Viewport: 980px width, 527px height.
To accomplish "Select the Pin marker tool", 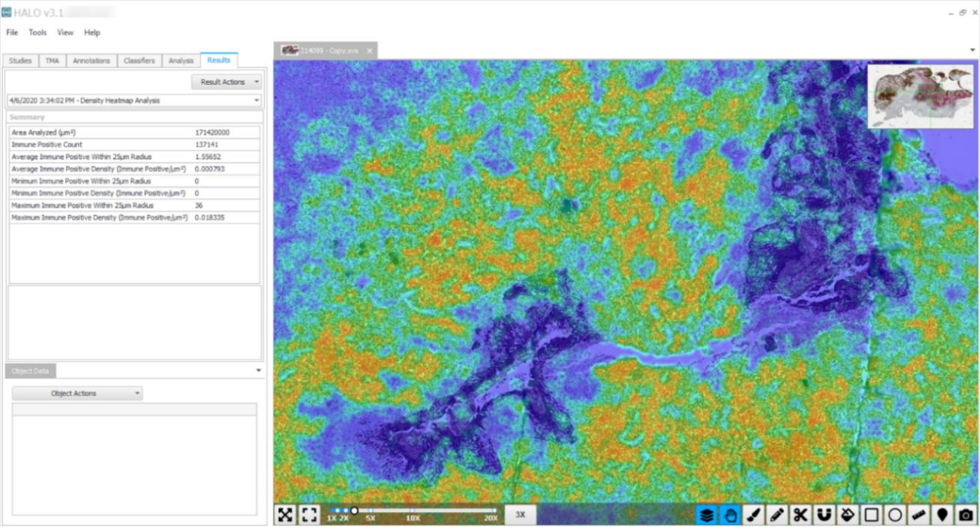I will click(942, 515).
